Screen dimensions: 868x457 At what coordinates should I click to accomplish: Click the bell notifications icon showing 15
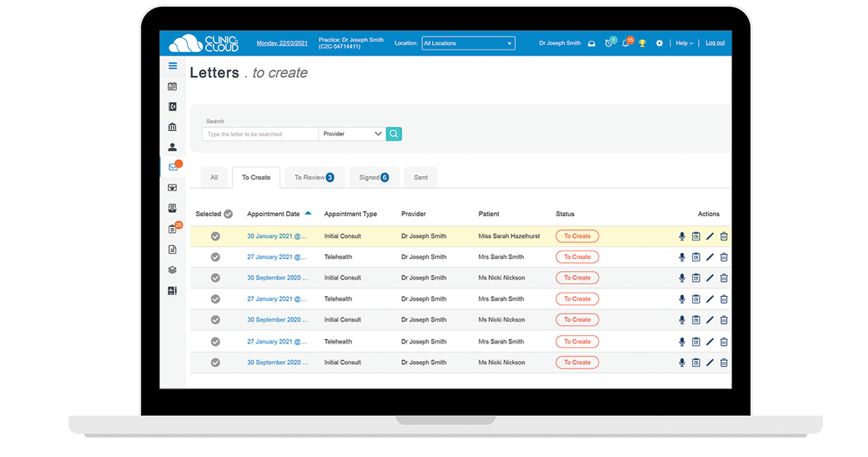click(x=626, y=43)
